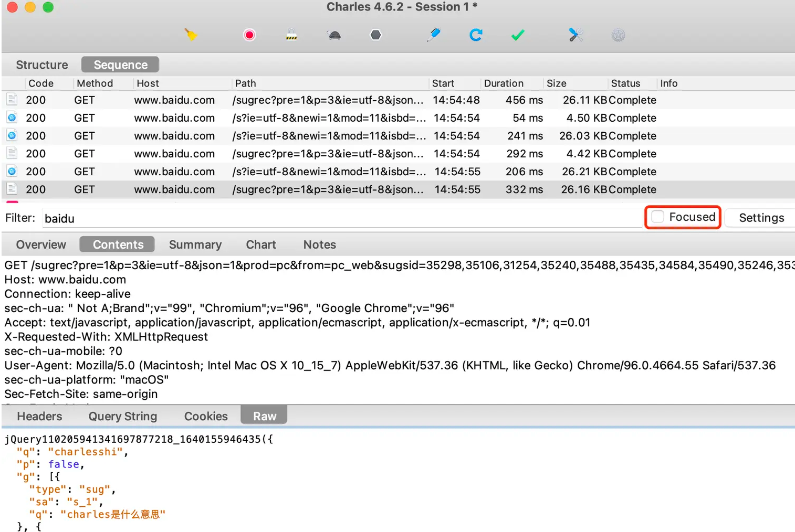Screen dimensions: 795x532
Task: Repeat the selected request with refresh icon
Action: [x=476, y=35]
